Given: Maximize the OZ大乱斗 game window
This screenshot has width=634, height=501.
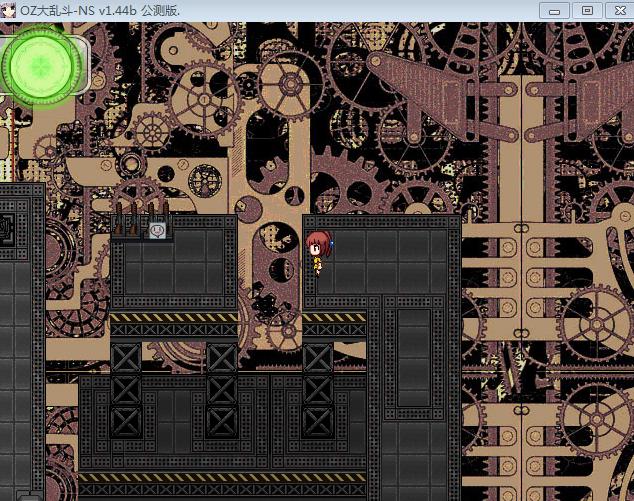Looking at the screenshot, I should [587, 11].
